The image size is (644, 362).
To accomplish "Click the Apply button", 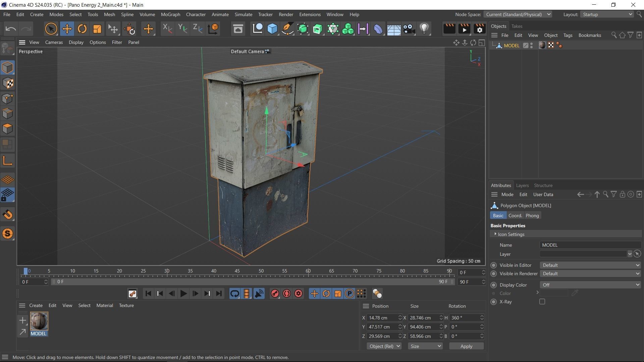I will pyautogui.click(x=466, y=346).
